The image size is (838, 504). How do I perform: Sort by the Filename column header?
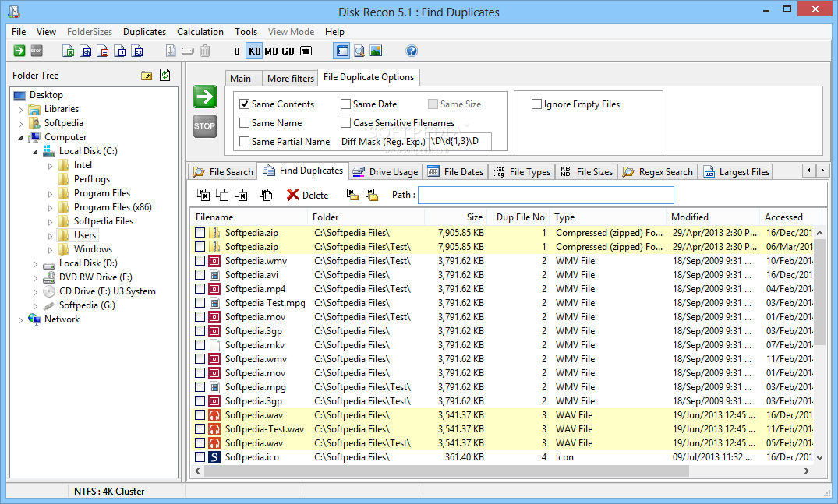click(249, 217)
